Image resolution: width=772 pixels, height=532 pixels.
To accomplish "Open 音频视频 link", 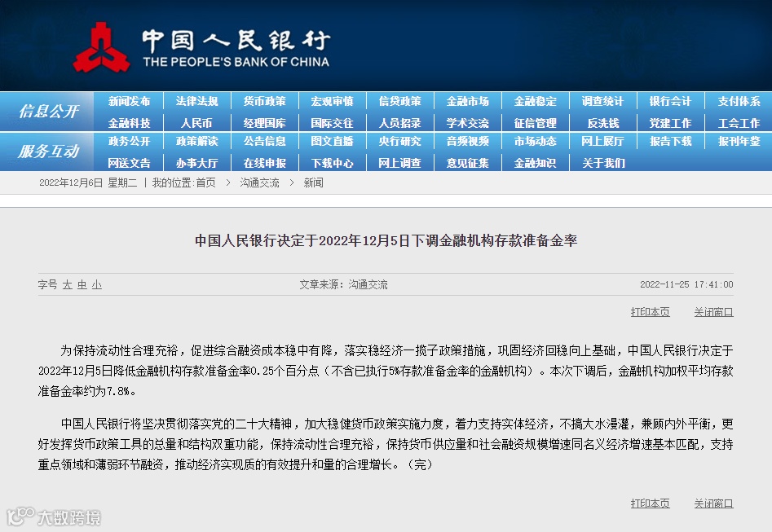I will tap(468, 141).
